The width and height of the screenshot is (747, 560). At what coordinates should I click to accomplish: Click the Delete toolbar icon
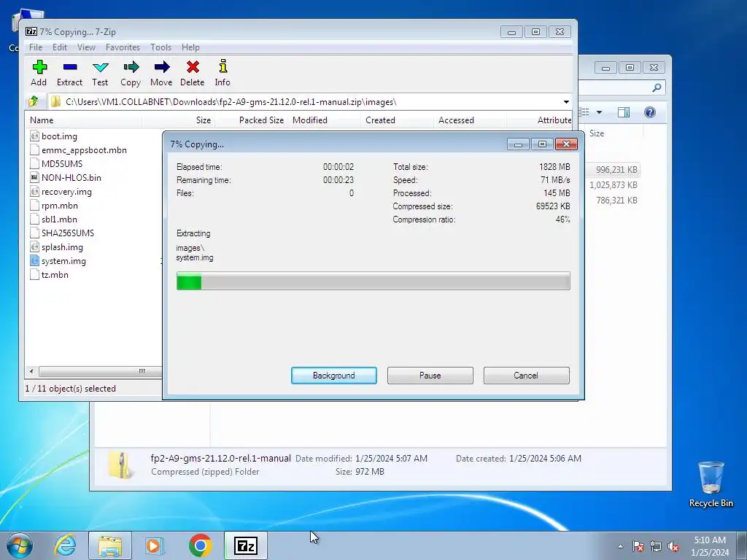coord(193,73)
